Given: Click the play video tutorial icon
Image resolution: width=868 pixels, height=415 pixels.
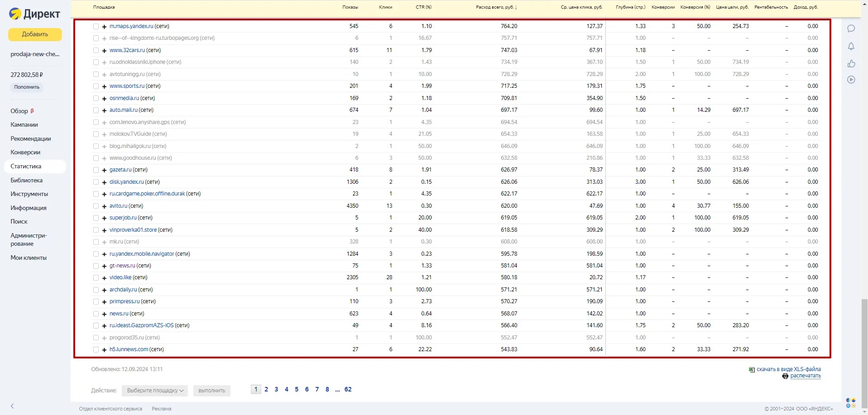Looking at the screenshot, I should [x=851, y=80].
